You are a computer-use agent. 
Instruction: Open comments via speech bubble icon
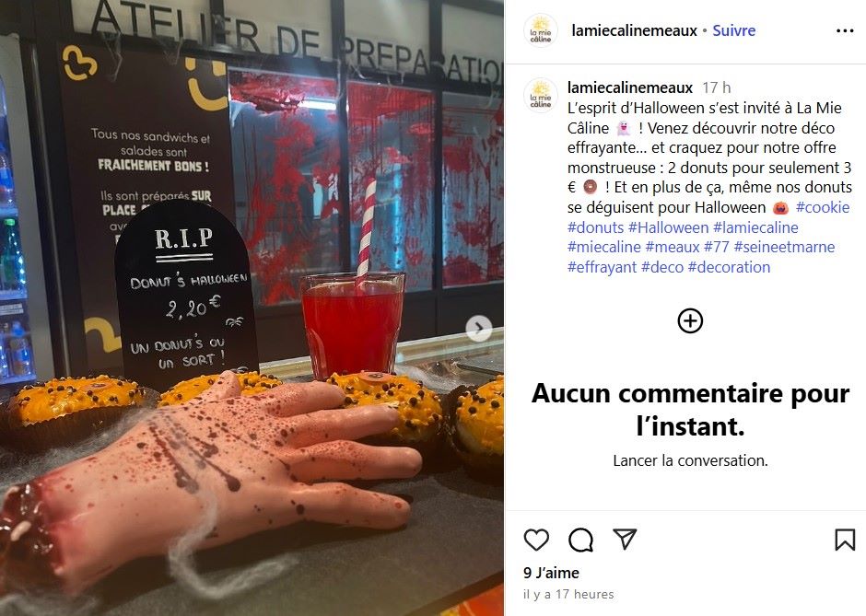(580, 540)
